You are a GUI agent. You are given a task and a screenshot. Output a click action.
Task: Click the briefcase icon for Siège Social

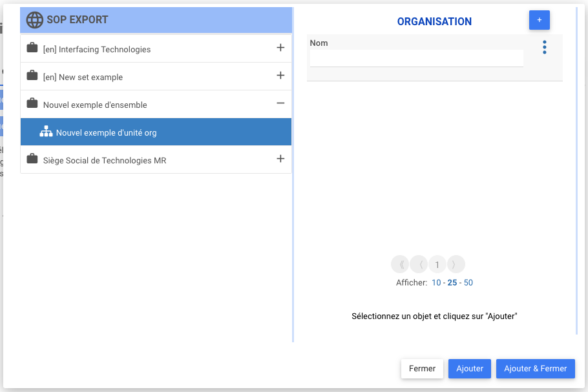pyautogui.click(x=32, y=160)
